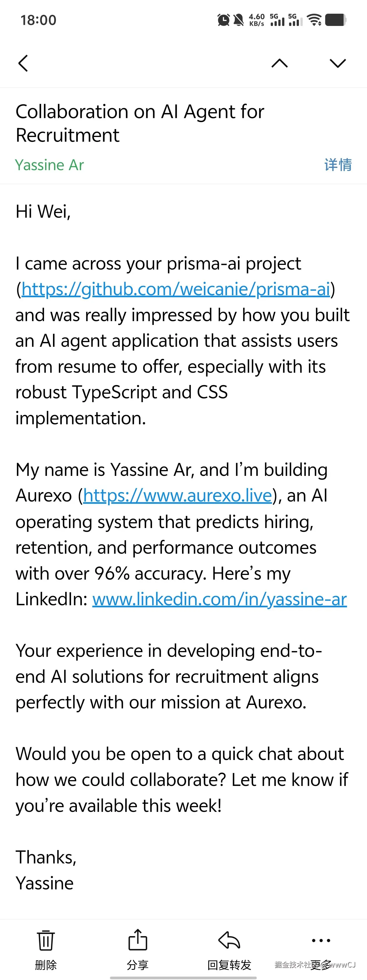Expand email details via 详情

click(338, 165)
